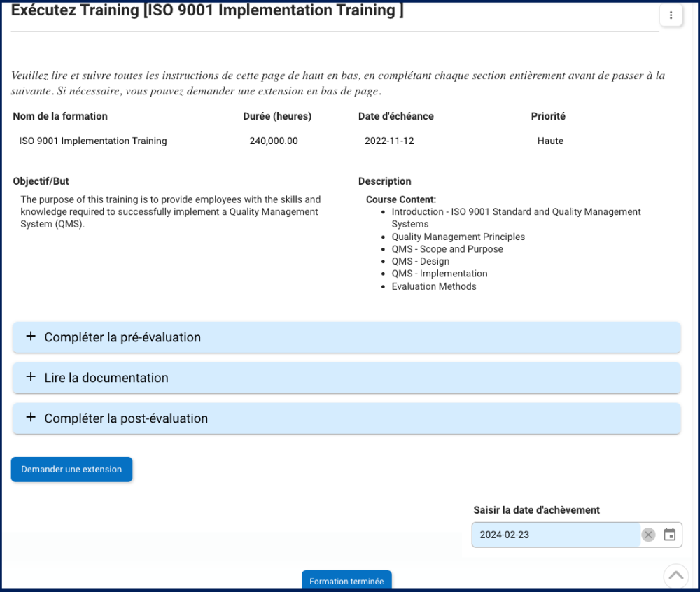
Task: Click the training purpose paragraph text
Action: [x=171, y=211]
